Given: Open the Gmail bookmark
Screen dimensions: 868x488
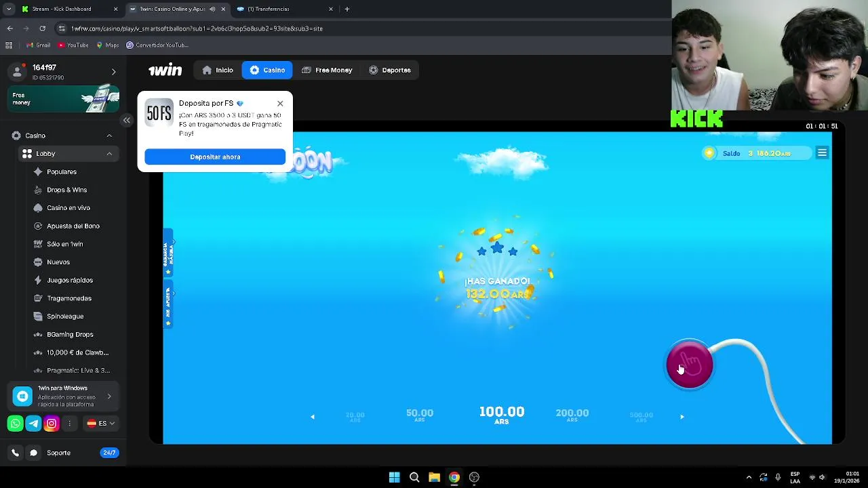Looking at the screenshot, I should click(x=38, y=45).
